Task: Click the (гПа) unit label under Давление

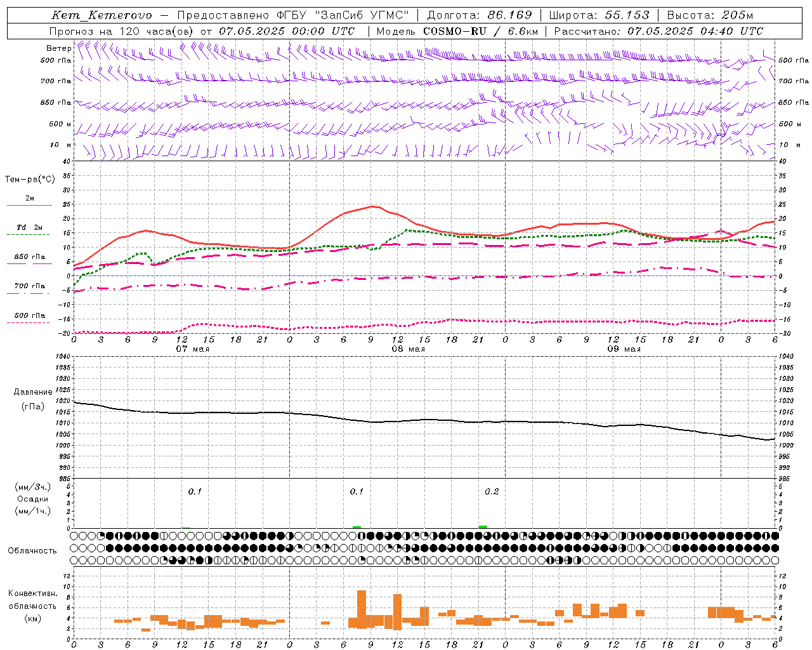Action: click(33, 406)
